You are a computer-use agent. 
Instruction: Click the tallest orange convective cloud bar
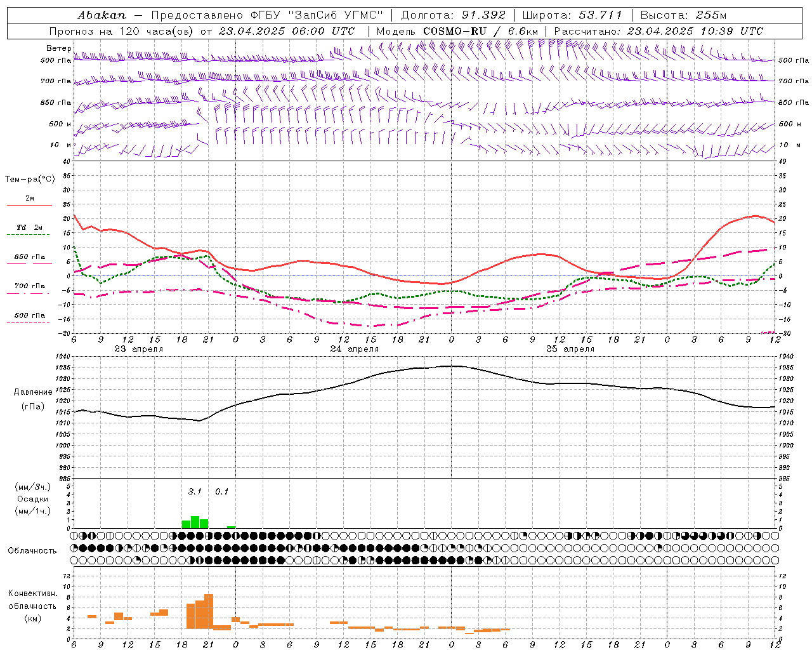click(x=209, y=612)
